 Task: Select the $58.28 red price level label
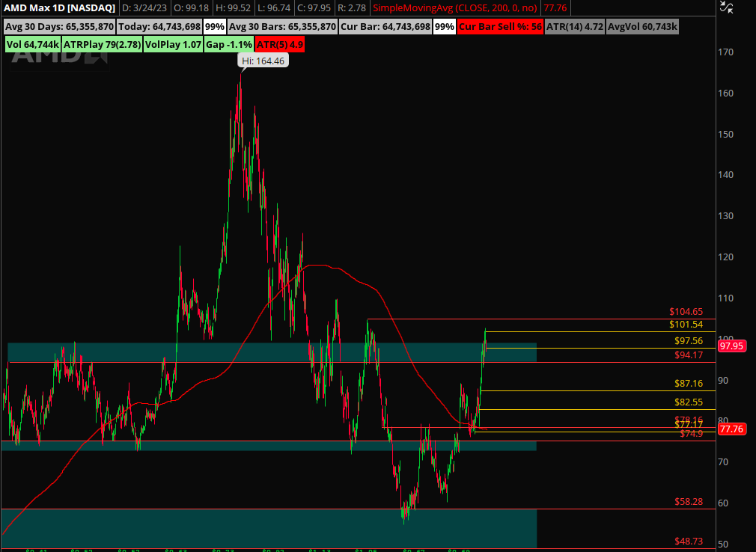click(688, 502)
